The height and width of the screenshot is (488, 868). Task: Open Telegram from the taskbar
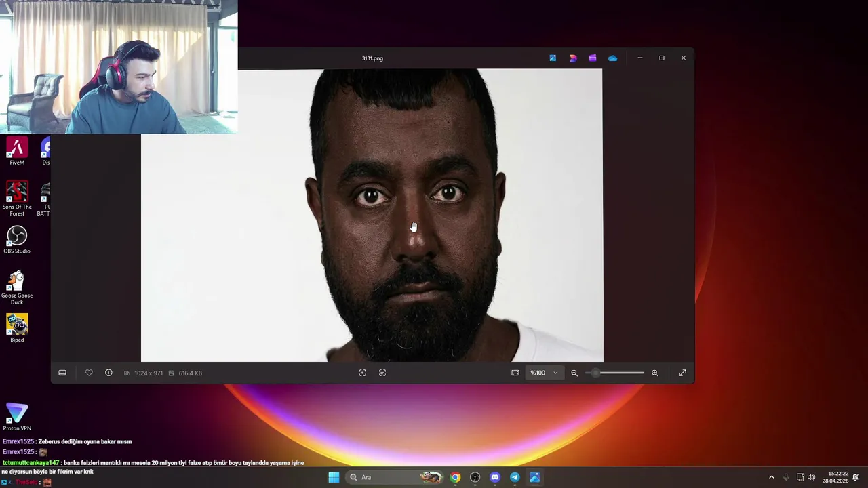[515, 477]
